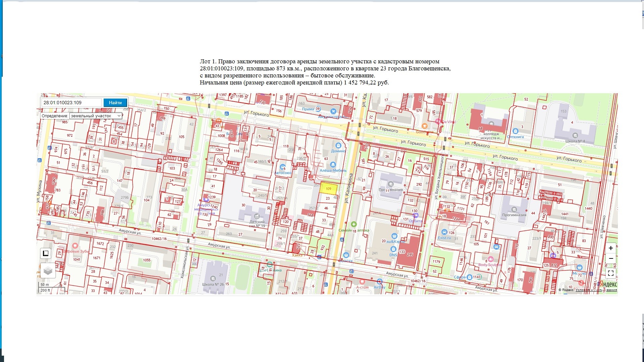Open the Определение object type dropdown

point(96,116)
